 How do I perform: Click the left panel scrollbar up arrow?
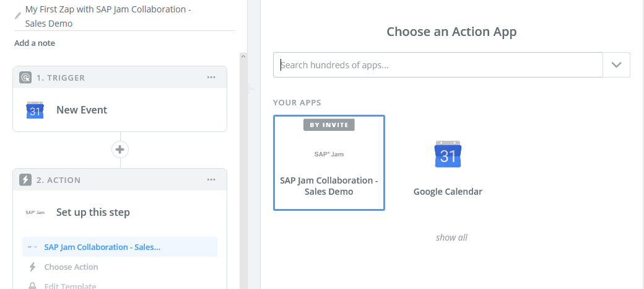(243, 56)
